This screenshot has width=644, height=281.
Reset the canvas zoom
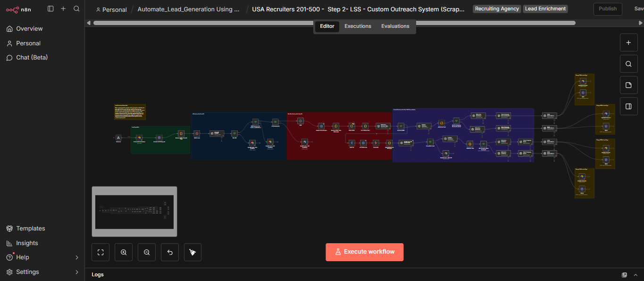click(170, 252)
